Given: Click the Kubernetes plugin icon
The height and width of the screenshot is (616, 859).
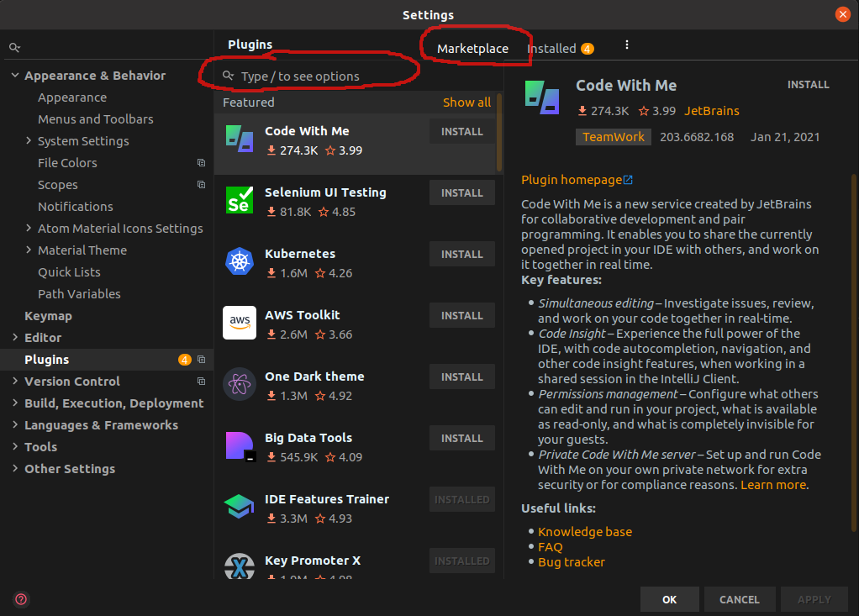Looking at the screenshot, I should (240, 261).
